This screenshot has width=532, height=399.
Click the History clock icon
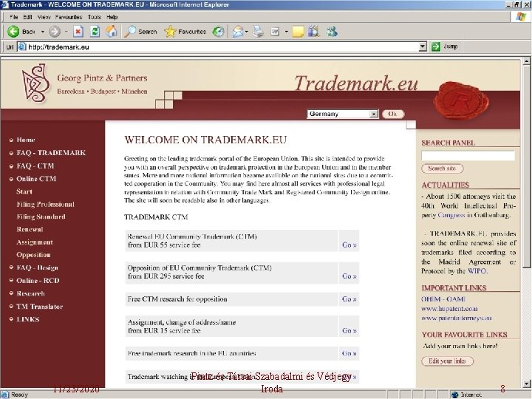coord(218,32)
